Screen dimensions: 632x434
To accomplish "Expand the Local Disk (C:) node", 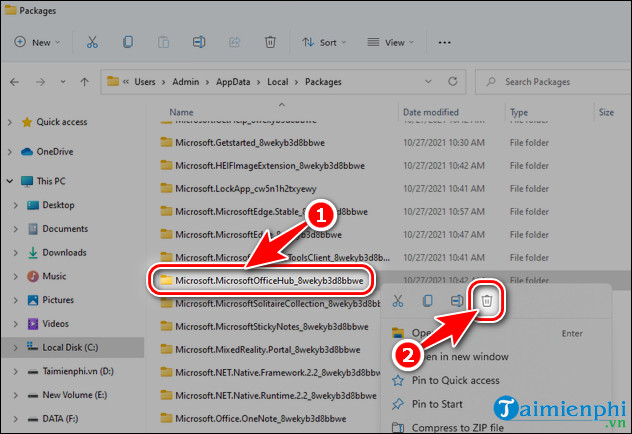I will (15, 348).
